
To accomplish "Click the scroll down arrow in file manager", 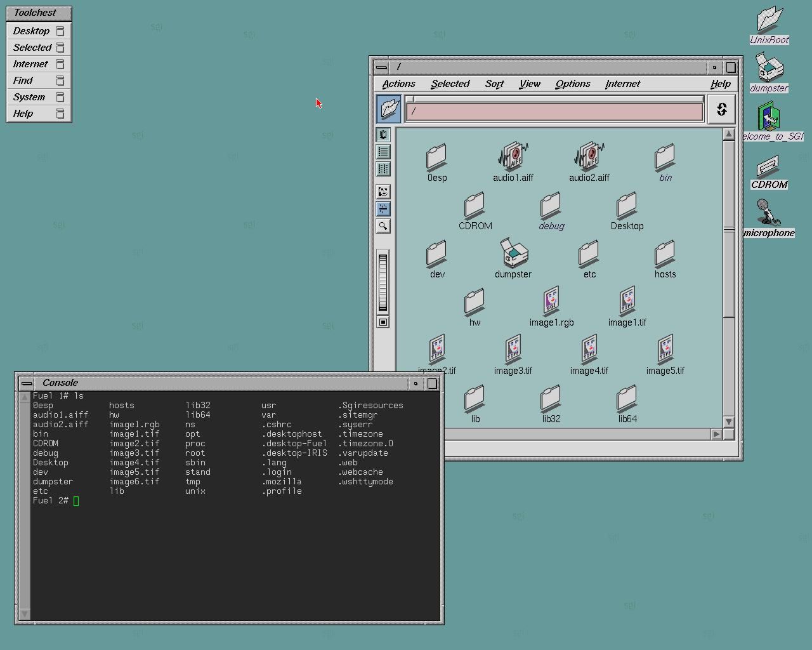I will click(728, 421).
